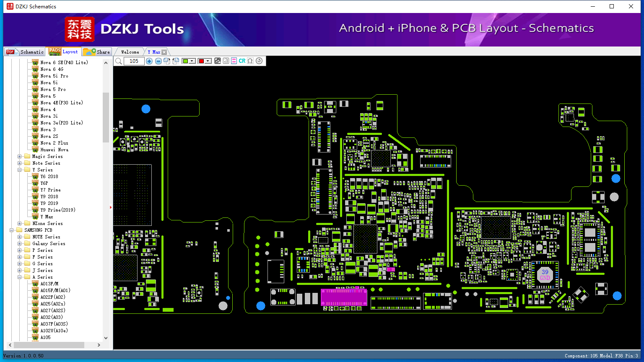Image resolution: width=644 pixels, height=362 pixels.
Task: Open the red color dropdown arrow
Action: pyautogui.click(x=208, y=61)
